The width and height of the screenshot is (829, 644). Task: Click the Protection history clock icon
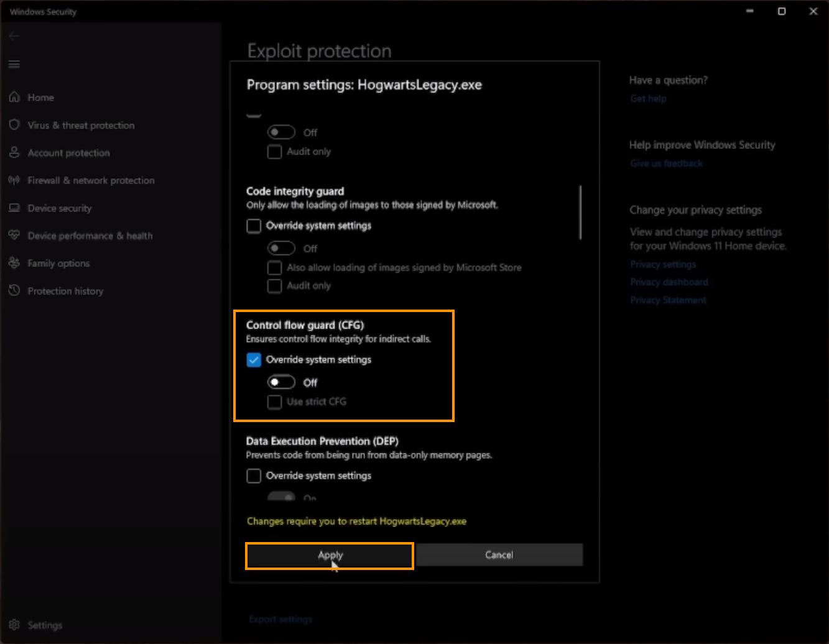pos(14,290)
